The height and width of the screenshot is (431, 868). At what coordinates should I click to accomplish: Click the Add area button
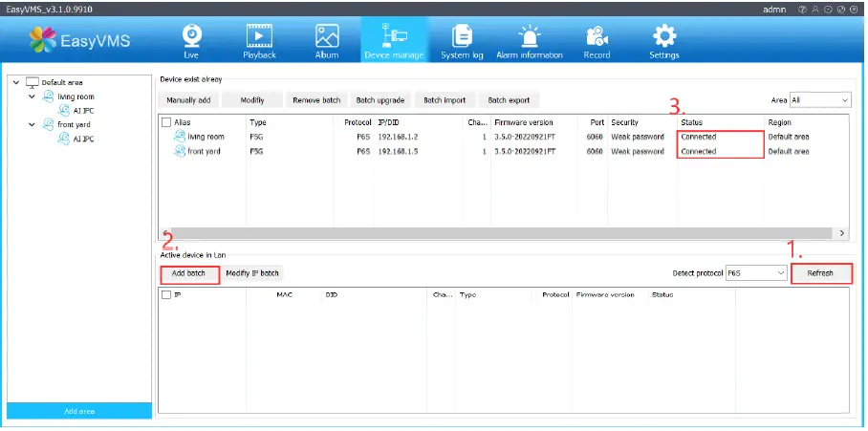pyautogui.click(x=79, y=411)
